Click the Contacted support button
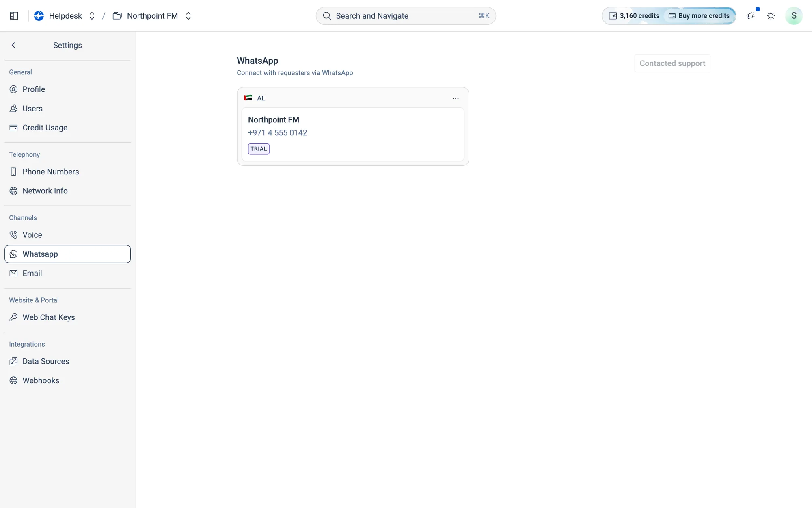The height and width of the screenshot is (508, 812). pyautogui.click(x=672, y=63)
